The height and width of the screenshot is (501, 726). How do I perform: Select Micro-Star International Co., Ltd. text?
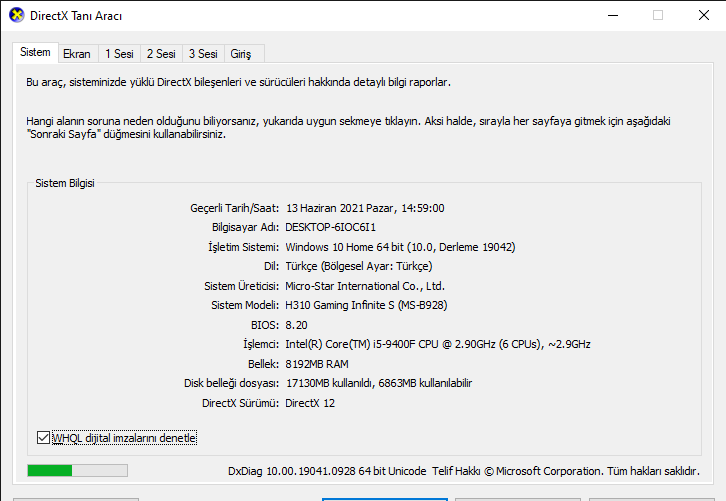[365, 286]
